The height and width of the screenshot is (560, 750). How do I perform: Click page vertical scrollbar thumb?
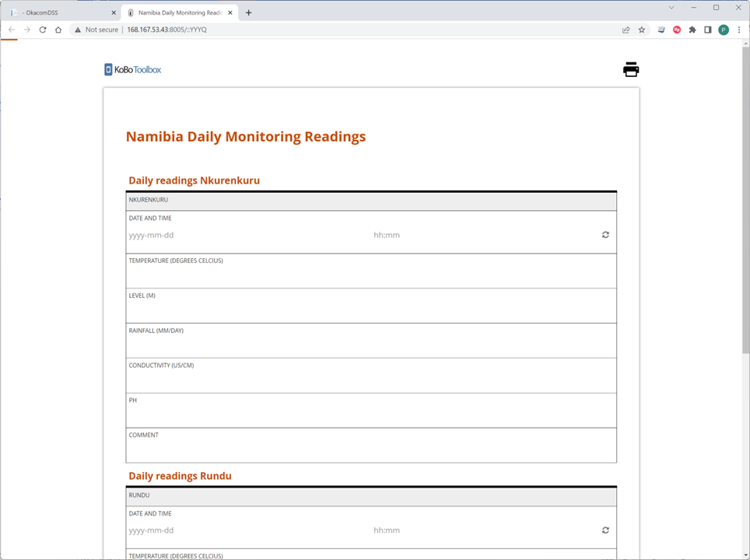pyautogui.click(x=745, y=201)
